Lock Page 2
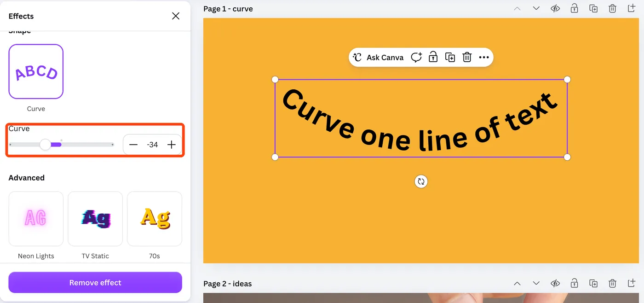This screenshot has width=644, height=303. point(574,283)
